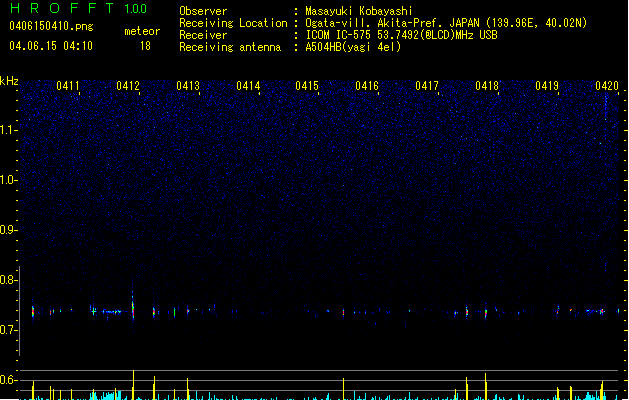Click the 0419 time axis mark

[547, 86]
